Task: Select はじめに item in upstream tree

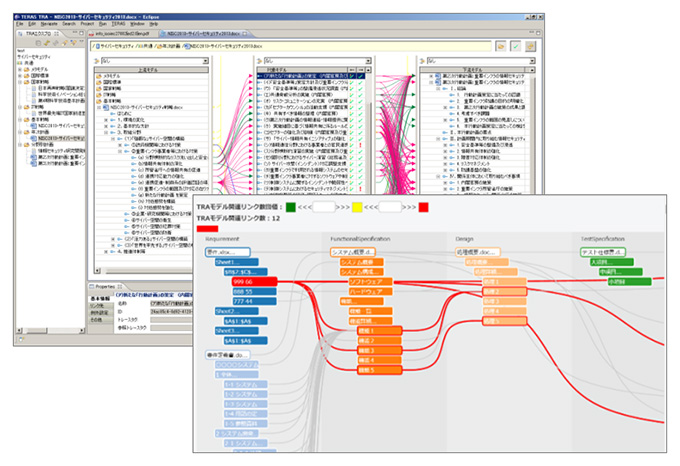Action: tap(121, 114)
